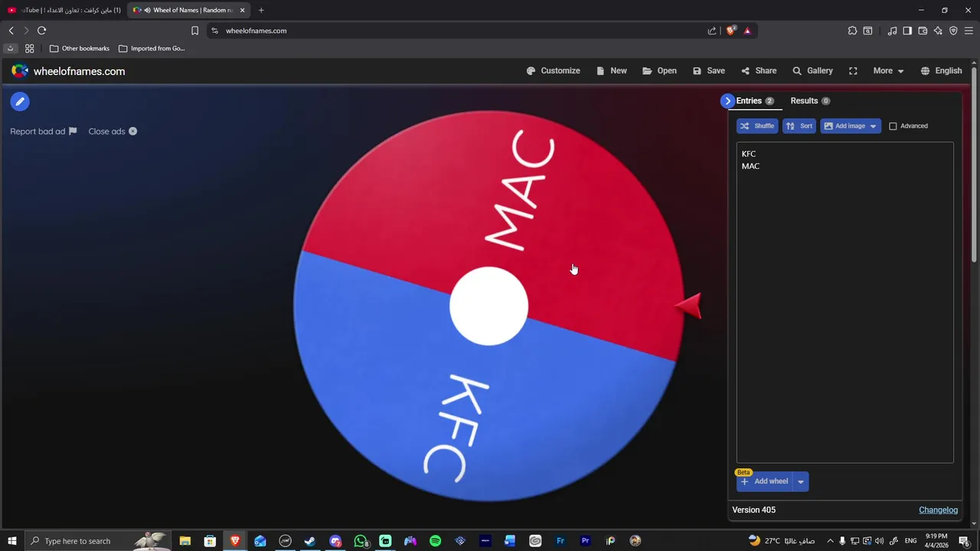
Task: Bookmark this page icon
Action: pos(194,31)
